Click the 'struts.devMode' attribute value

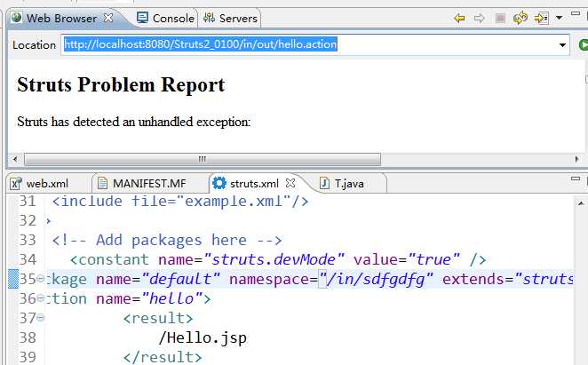[274, 259]
